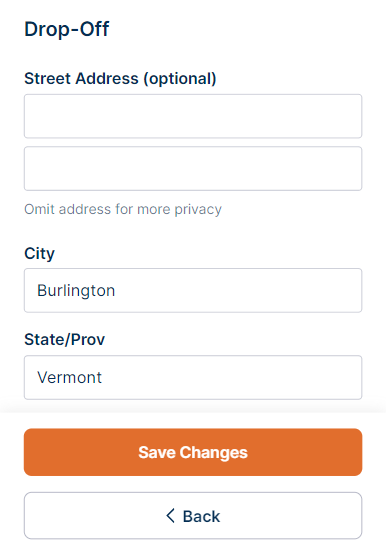The width and height of the screenshot is (386, 555).
Task: Open the State/Prov field showing Vermont
Action: [193, 377]
